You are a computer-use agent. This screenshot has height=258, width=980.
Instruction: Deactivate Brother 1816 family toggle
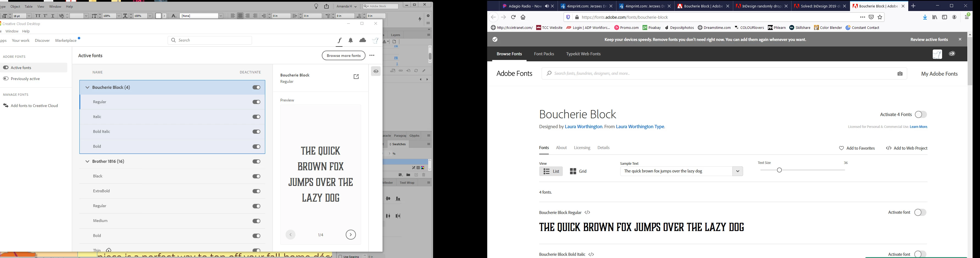coord(256,162)
